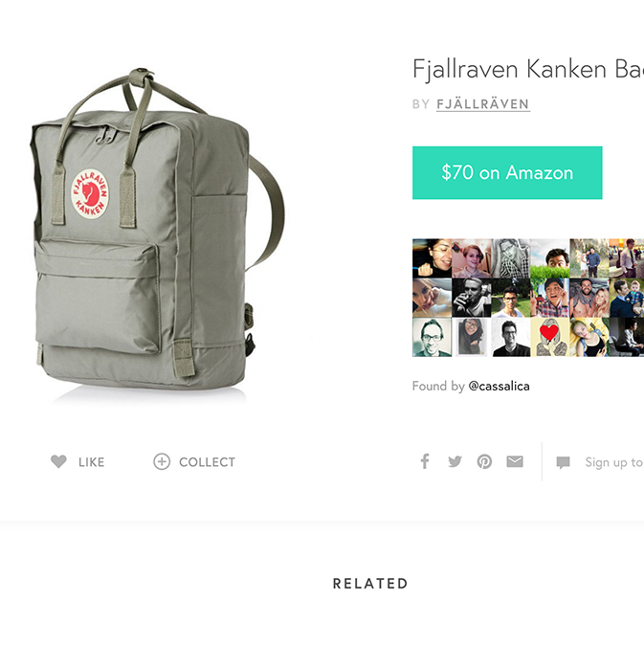Click the heart Like icon
Screen dimensions: 644x645
[x=58, y=461]
